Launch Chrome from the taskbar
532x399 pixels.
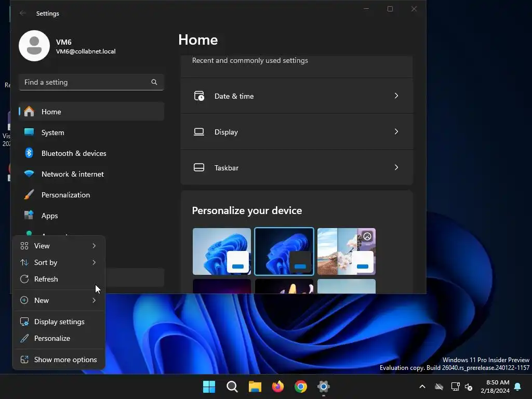point(301,387)
